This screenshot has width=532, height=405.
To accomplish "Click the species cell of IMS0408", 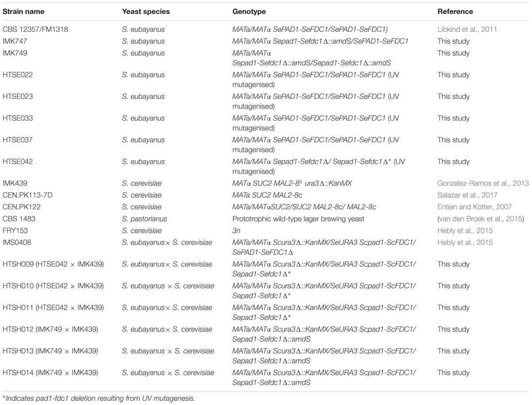I will pos(167,243).
